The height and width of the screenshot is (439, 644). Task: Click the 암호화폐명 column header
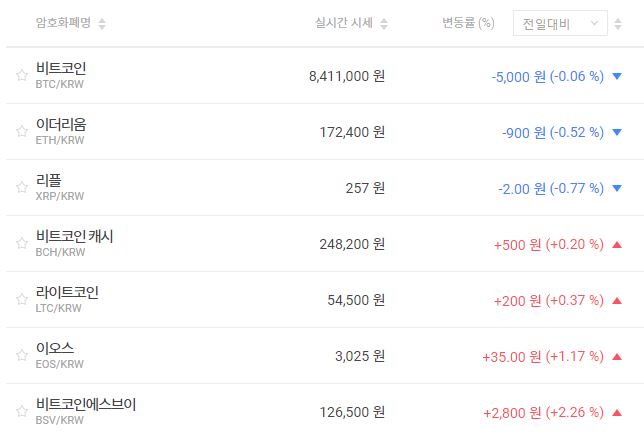pyautogui.click(x=63, y=23)
